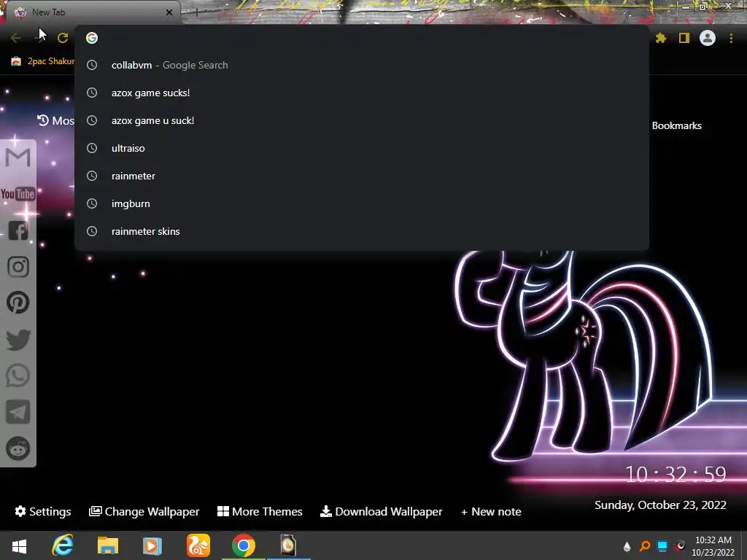Open Pinterest sidebar shortcut
The image size is (747, 560).
(x=18, y=303)
